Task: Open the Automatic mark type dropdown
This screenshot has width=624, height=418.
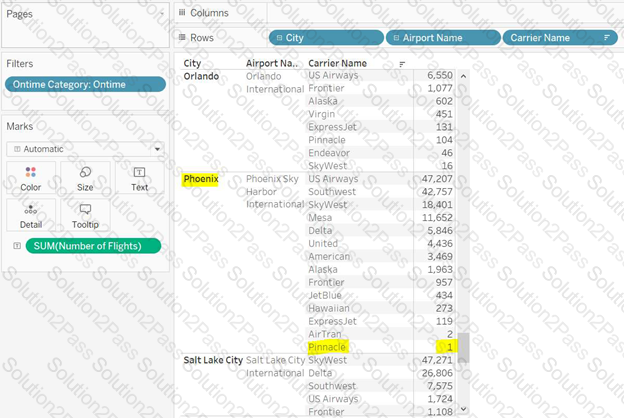Action: (x=84, y=148)
